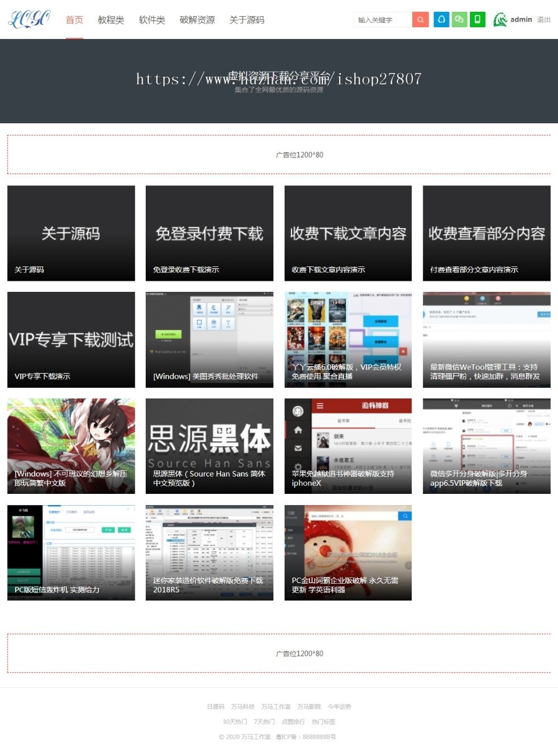Open the 软件类 menu item
This screenshot has height=756, width=558.
click(x=152, y=20)
